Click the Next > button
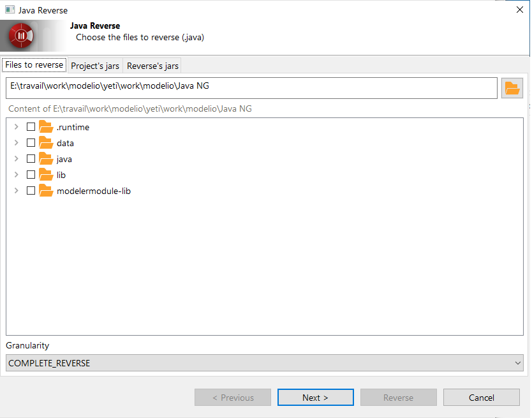The width and height of the screenshot is (532, 418). tap(316, 398)
